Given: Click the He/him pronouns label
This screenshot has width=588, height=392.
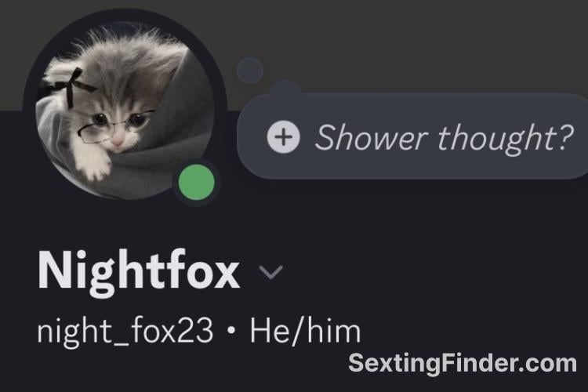Looking at the screenshot, I should point(305,331).
